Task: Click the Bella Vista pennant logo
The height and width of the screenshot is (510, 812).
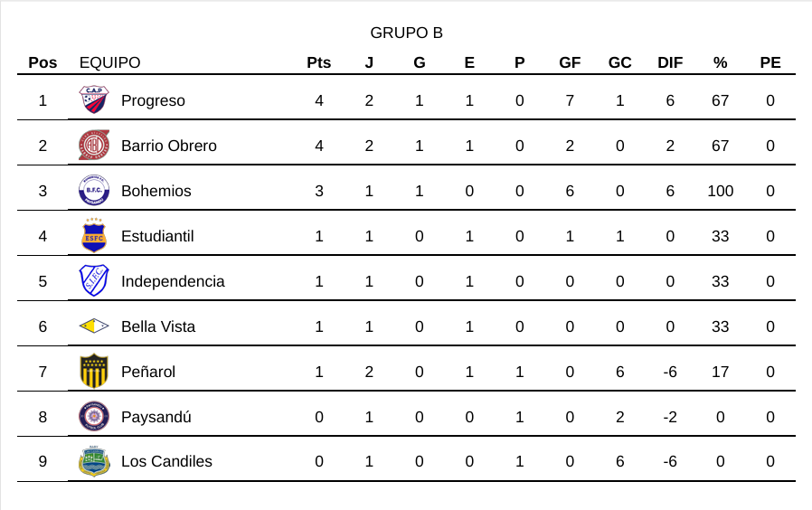Action: point(94,326)
